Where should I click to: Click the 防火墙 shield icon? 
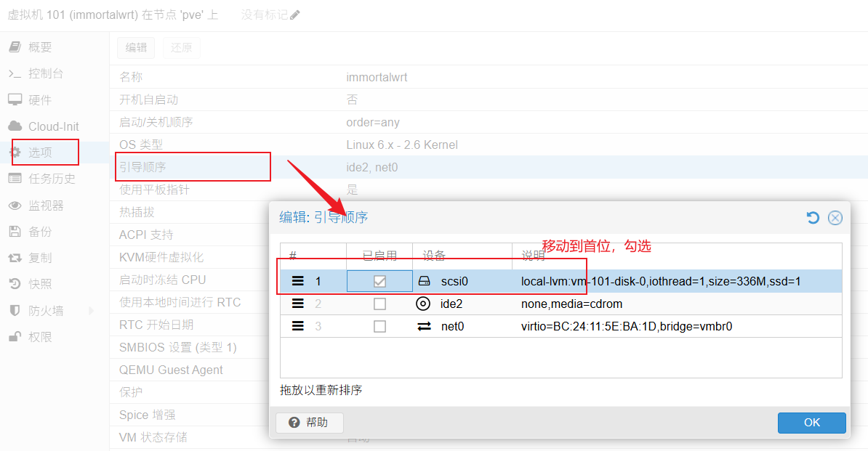15,311
